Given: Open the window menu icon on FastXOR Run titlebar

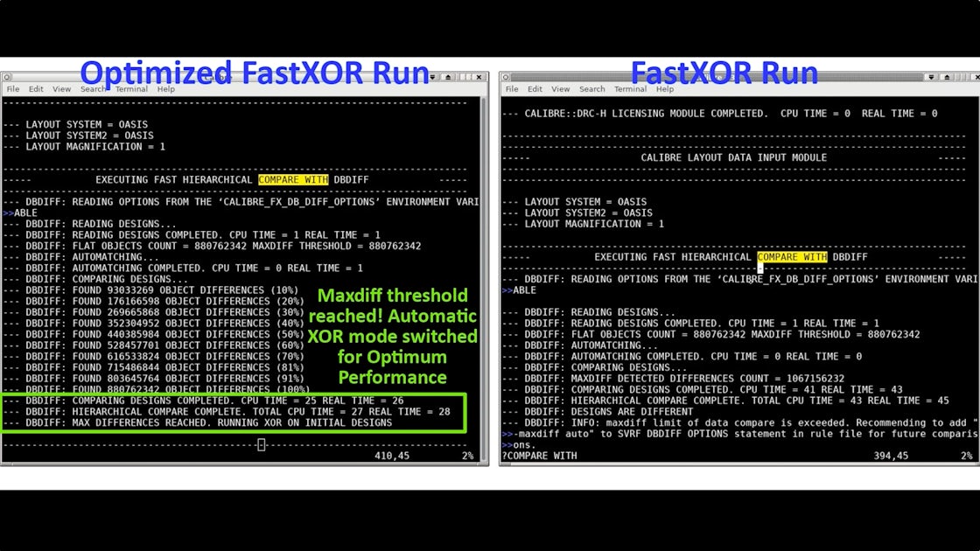Looking at the screenshot, I should [506, 77].
